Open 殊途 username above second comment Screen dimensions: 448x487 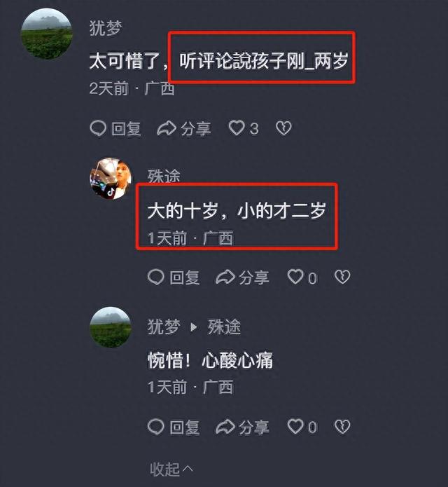pos(164,176)
